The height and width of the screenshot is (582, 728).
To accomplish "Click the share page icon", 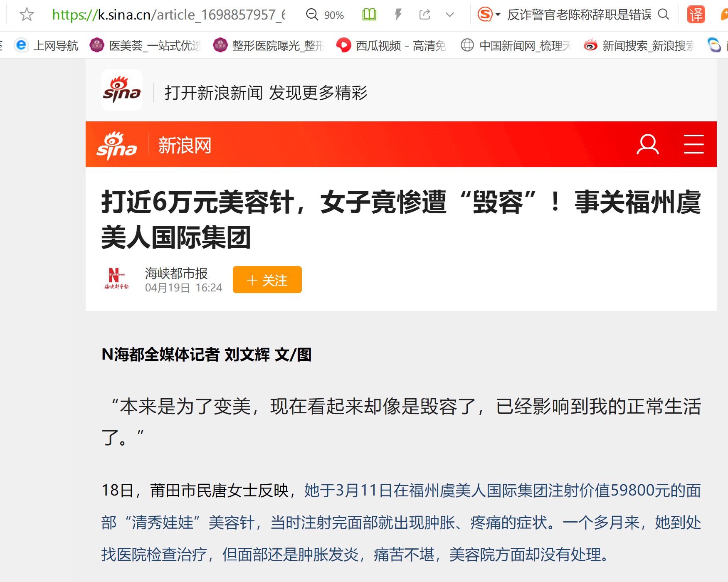I will (x=424, y=15).
